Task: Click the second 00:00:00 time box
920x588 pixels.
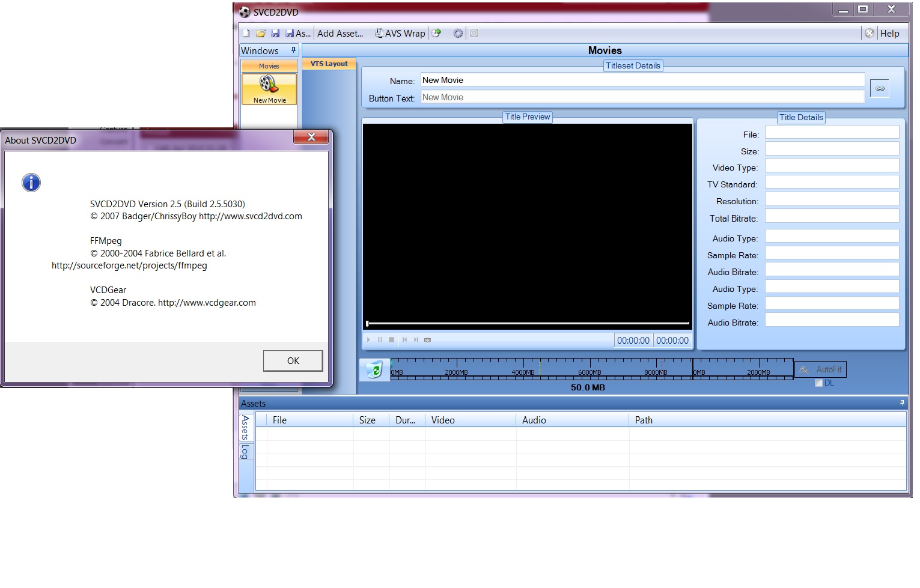Action: coord(672,341)
